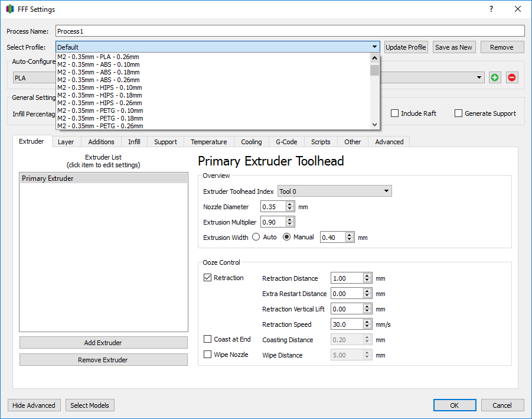The height and width of the screenshot is (419, 532).
Task: Uncheck the Retraction checkbox
Action: [x=208, y=278]
